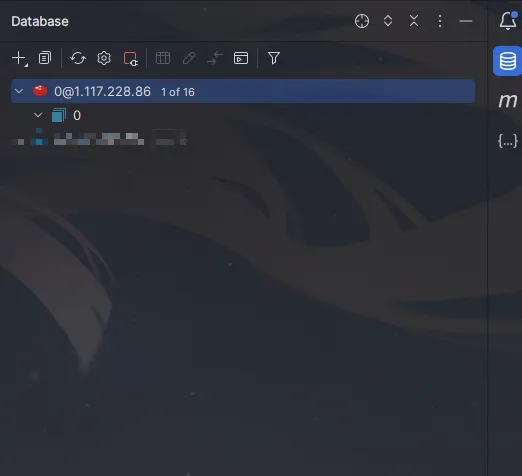Click the Edit Source pencil icon
Screen dimensions: 522x476
[x=189, y=58]
